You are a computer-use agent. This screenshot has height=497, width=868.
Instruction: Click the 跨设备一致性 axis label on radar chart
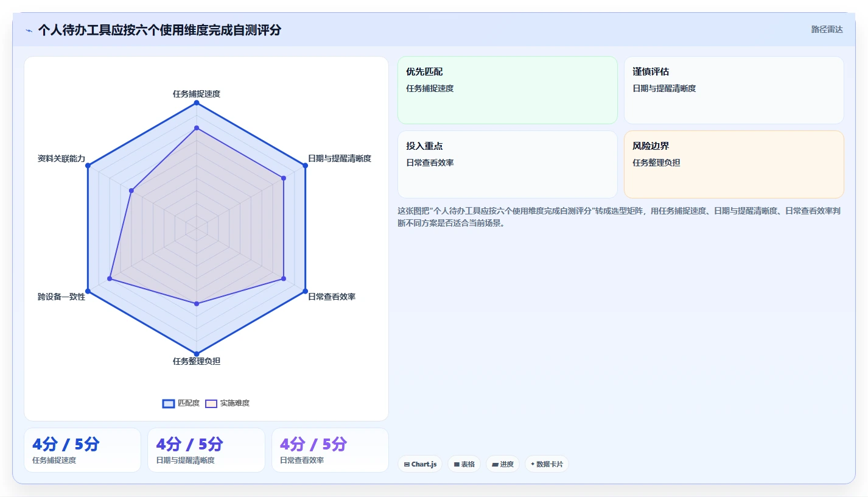coord(61,297)
